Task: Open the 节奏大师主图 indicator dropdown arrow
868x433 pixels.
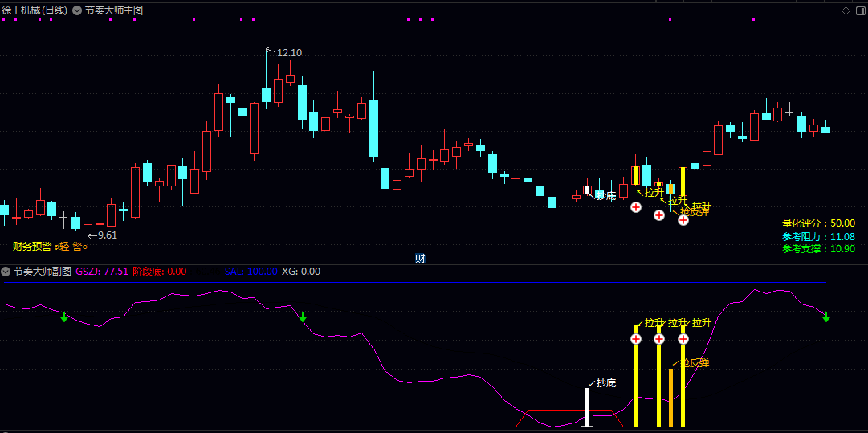Action: click(76, 10)
